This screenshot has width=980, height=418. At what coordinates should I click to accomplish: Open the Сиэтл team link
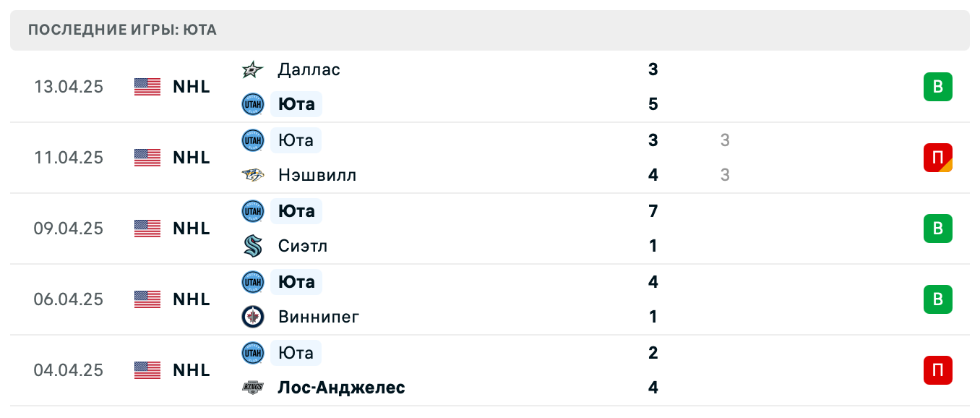pyautogui.click(x=302, y=247)
